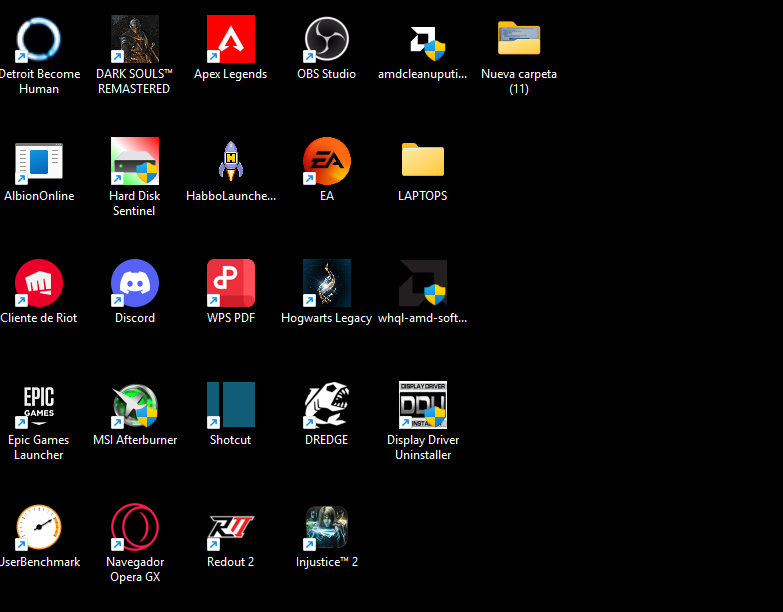The height and width of the screenshot is (612, 783).
Task: Click the LAPTOPS folder icon
Action: 423,161
